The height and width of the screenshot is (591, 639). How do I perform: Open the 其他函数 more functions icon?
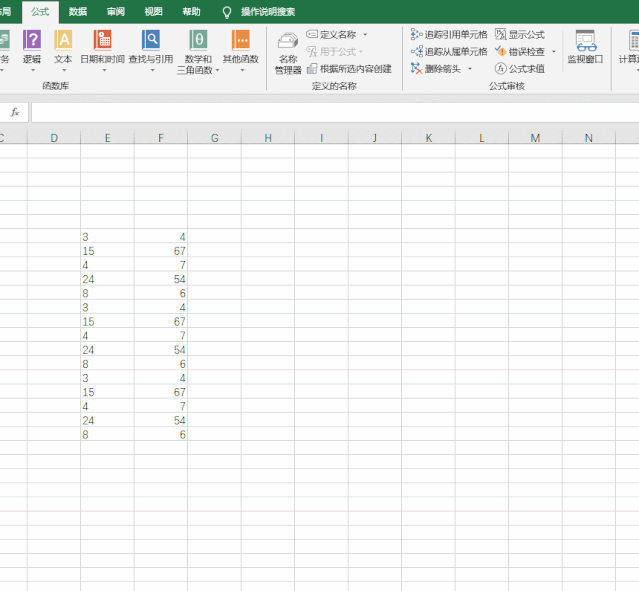coord(241,40)
